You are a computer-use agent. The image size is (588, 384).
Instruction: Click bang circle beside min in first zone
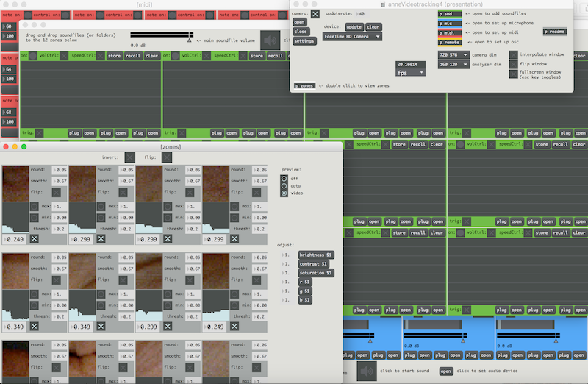34,218
